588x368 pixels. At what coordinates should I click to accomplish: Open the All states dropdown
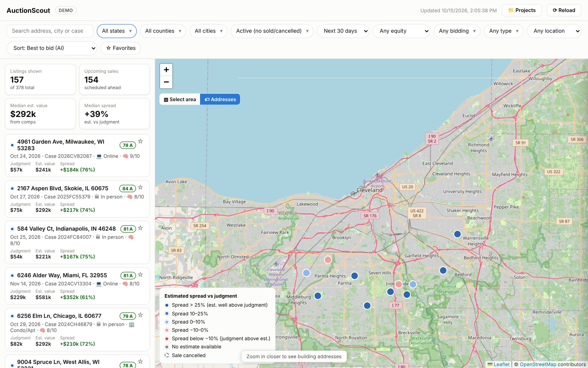117,31
